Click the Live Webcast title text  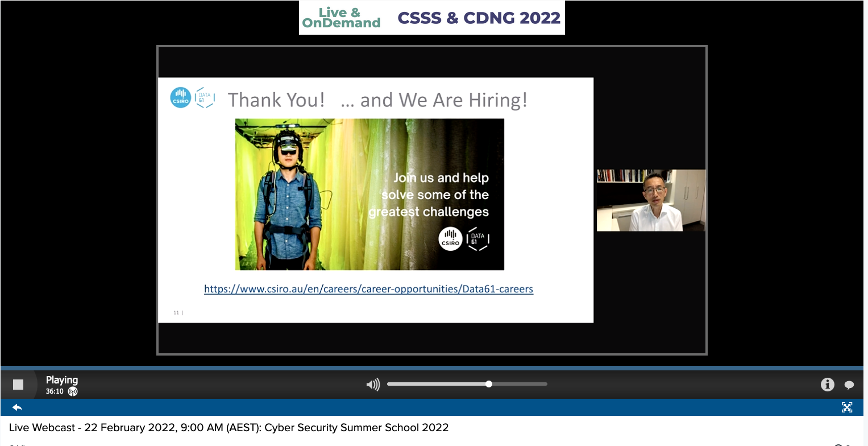(x=229, y=428)
